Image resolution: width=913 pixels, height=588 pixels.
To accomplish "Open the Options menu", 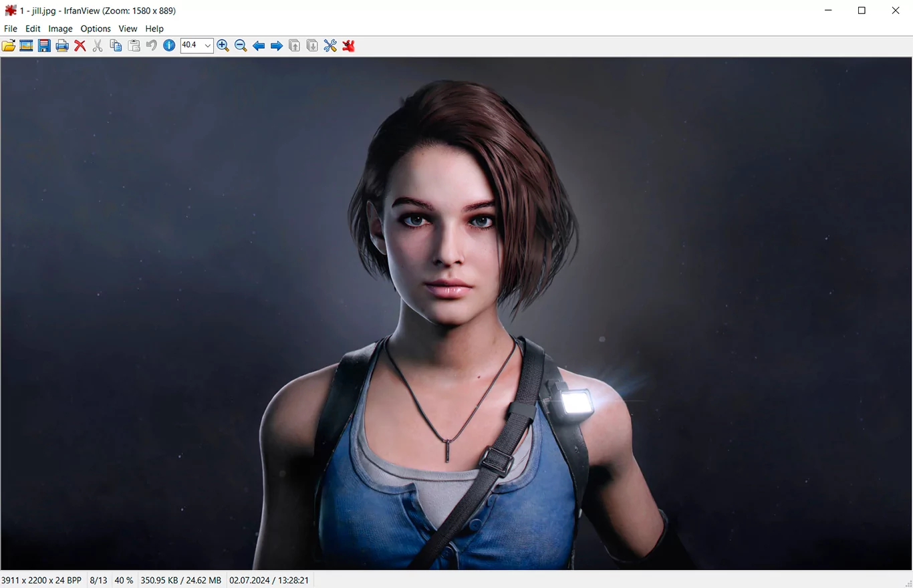I will pos(96,29).
